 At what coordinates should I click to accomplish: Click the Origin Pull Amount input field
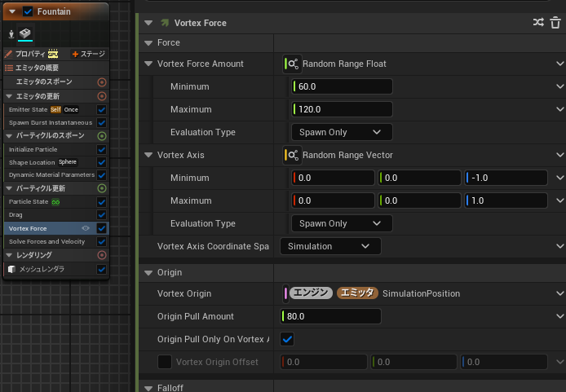coord(336,316)
